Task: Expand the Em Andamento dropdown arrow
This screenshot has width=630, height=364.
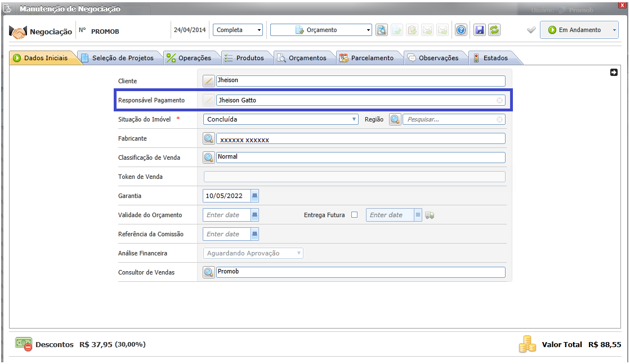Action: tap(614, 30)
